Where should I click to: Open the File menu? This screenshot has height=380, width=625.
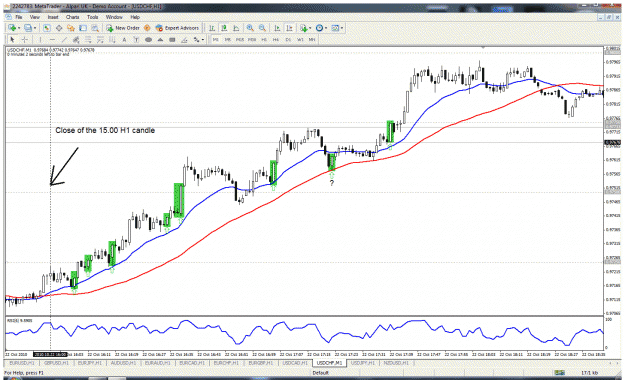(19, 17)
